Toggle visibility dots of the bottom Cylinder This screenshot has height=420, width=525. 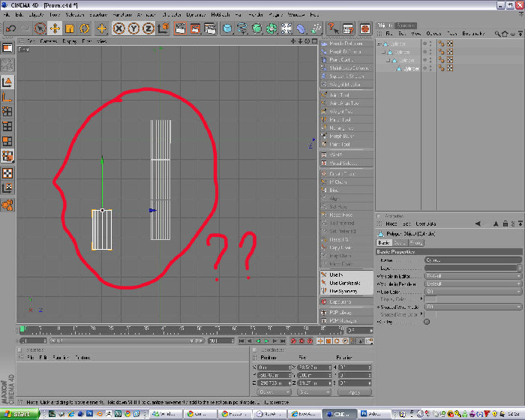pyautogui.click(x=430, y=68)
